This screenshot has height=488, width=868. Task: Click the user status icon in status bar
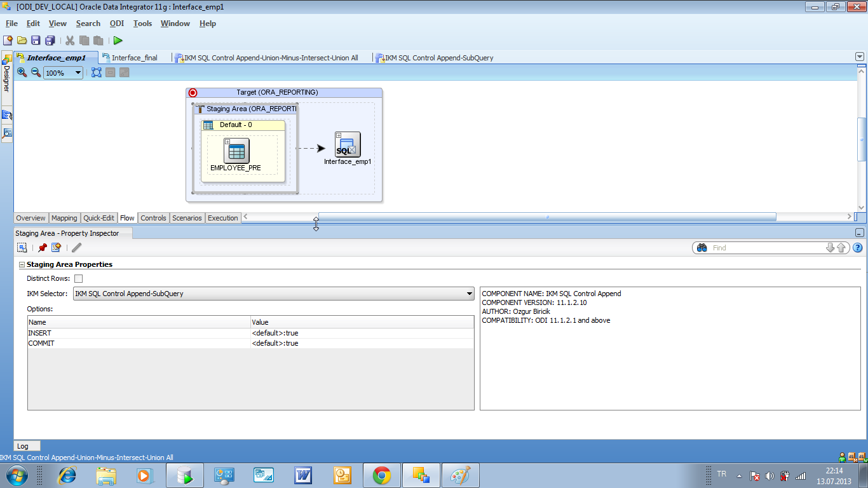click(843, 457)
